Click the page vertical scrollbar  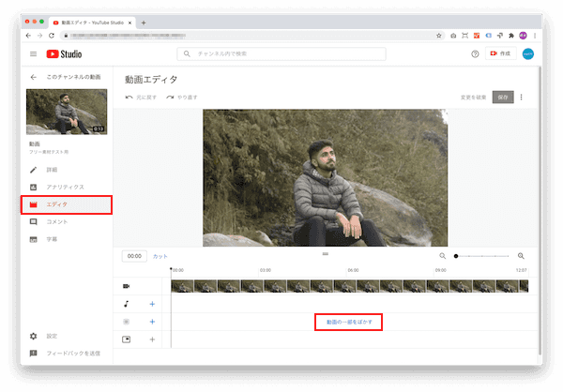click(x=540, y=211)
